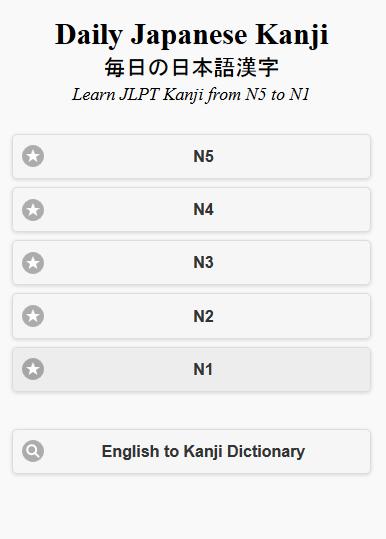Open the N5 kanji level
Screen dimensions: 386x539
point(191,156)
